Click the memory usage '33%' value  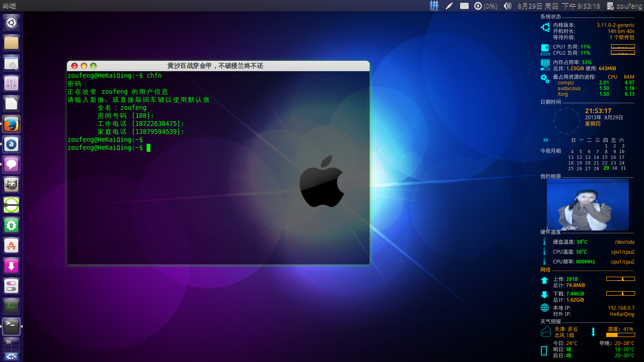pyautogui.click(x=587, y=62)
